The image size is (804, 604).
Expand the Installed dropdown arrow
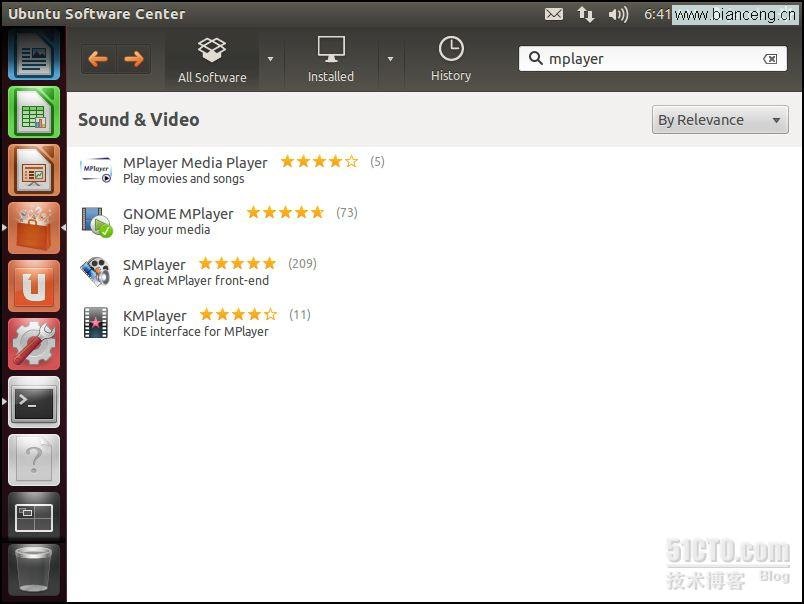391,59
